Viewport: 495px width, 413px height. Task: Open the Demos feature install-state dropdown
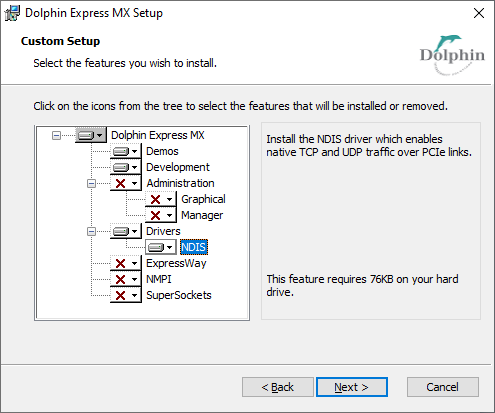[x=126, y=151]
